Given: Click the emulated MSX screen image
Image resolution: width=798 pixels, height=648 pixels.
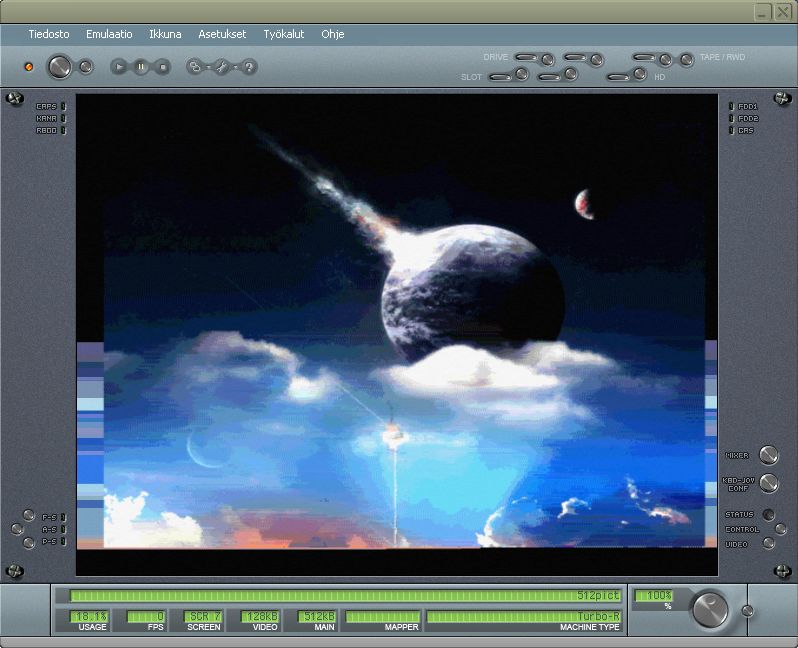Looking at the screenshot, I should pos(397,334).
